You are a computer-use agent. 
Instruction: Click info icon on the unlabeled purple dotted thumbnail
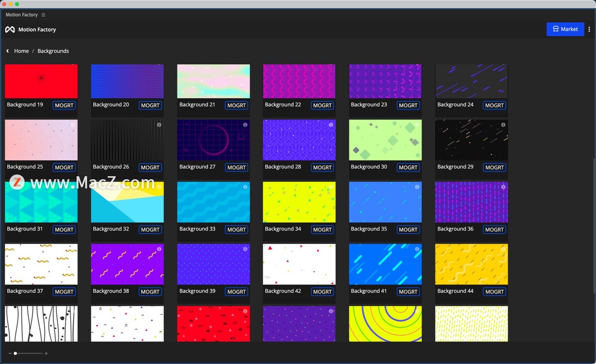pyautogui.click(x=331, y=311)
